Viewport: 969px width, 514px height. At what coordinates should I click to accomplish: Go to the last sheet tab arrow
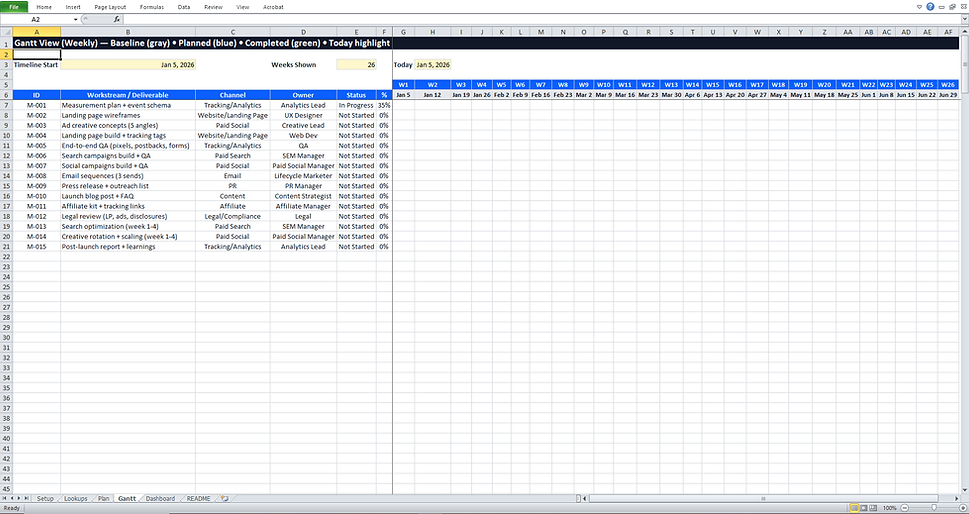click(x=27, y=498)
